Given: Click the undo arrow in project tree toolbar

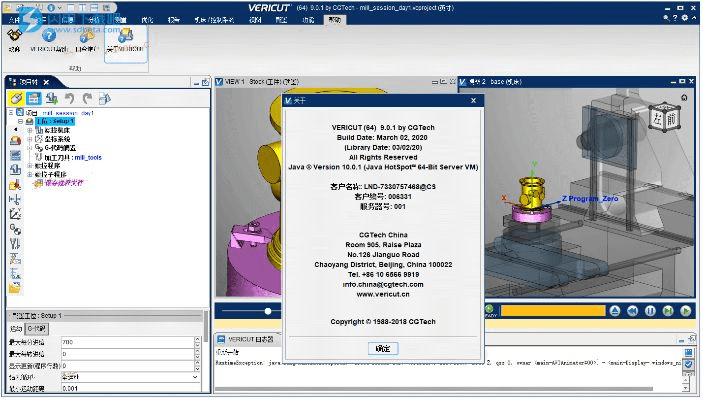Looking at the screenshot, I should [69, 98].
